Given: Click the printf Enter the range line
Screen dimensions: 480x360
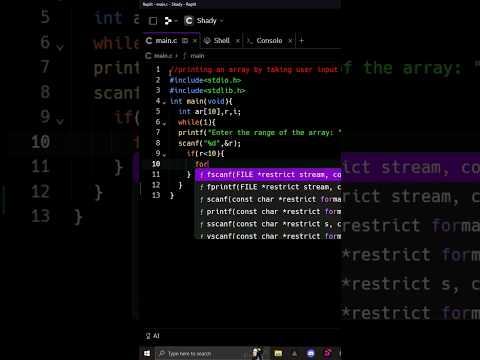Looking at the screenshot, I should click(259, 133).
